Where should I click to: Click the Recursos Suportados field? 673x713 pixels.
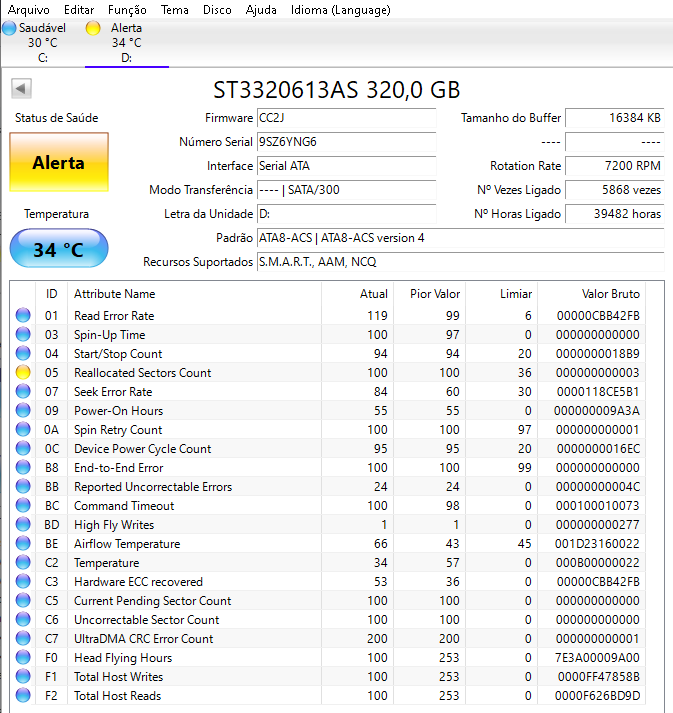[461, 262]
